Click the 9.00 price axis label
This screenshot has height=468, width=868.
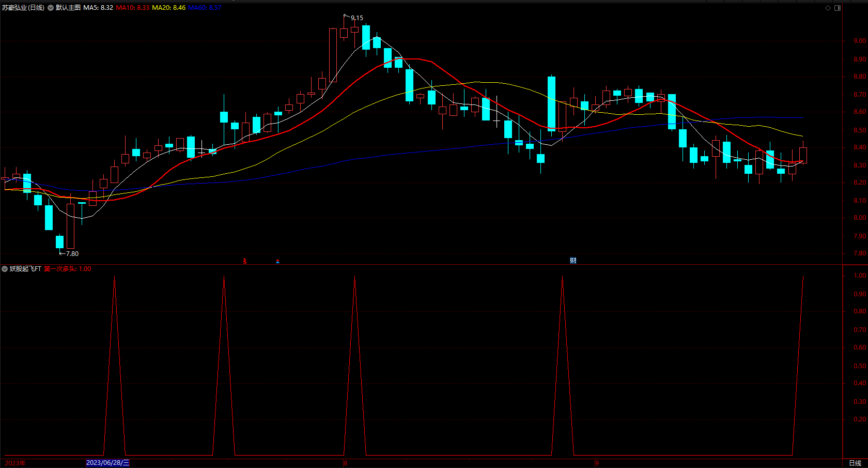tap(860, 41)
